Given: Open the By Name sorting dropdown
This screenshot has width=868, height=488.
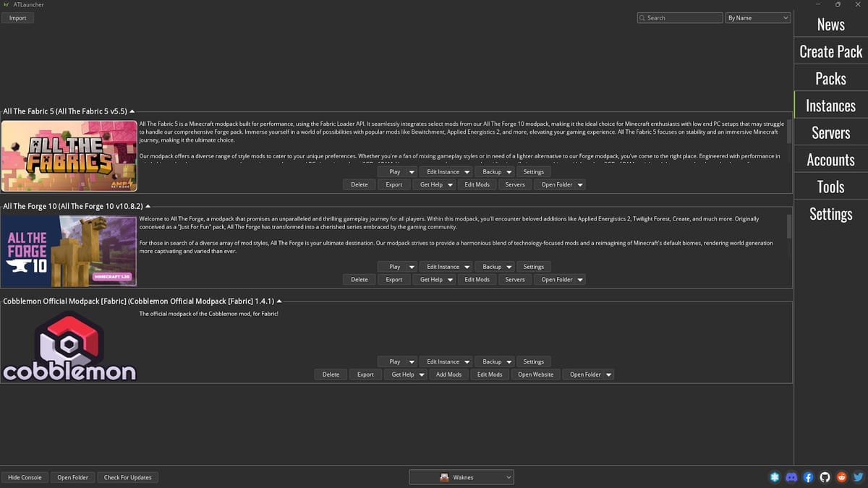Looking at the screenshot, I should click(758, 17).
